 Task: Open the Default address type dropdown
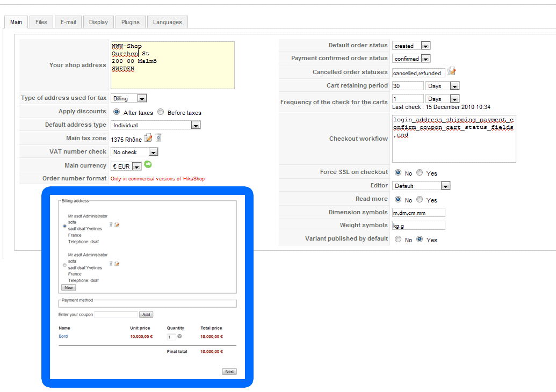tap(156, 125)
